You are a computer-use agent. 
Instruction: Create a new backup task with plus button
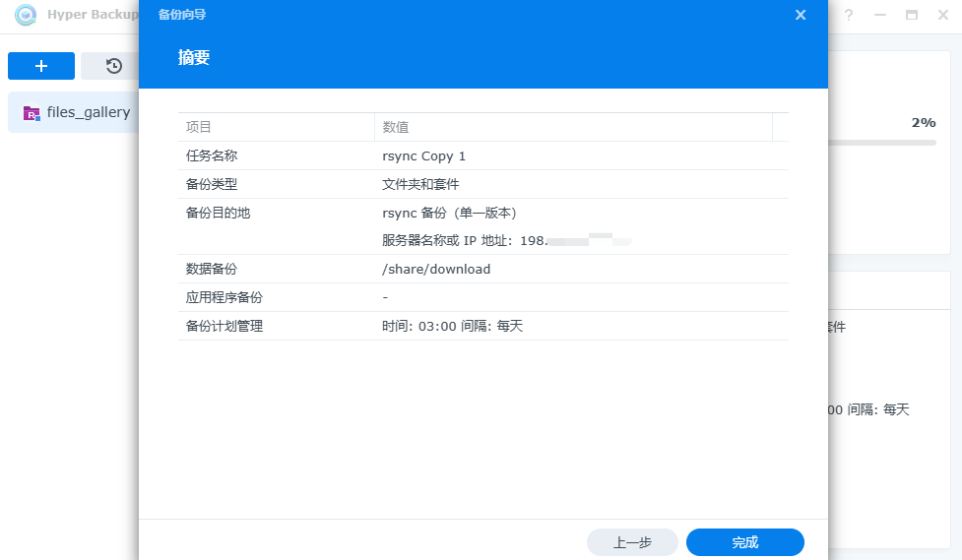point(41,66)
